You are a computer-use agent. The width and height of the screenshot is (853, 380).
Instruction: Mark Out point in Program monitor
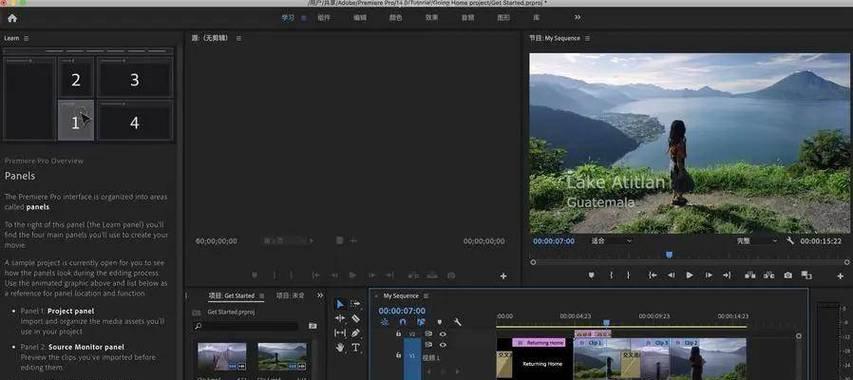(628, 276)
